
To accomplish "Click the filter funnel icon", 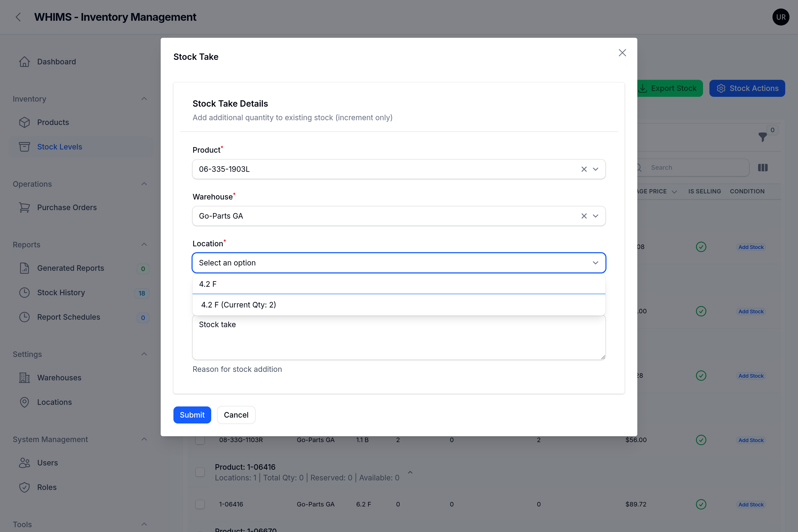I will pyautogui.click(x=762, y=137).
